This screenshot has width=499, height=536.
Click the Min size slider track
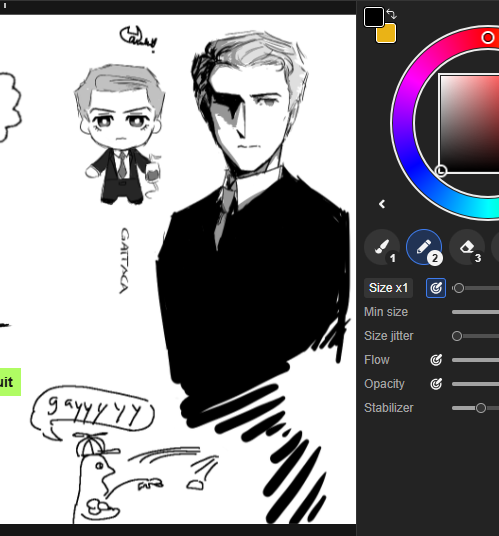[x=475, y=312]
